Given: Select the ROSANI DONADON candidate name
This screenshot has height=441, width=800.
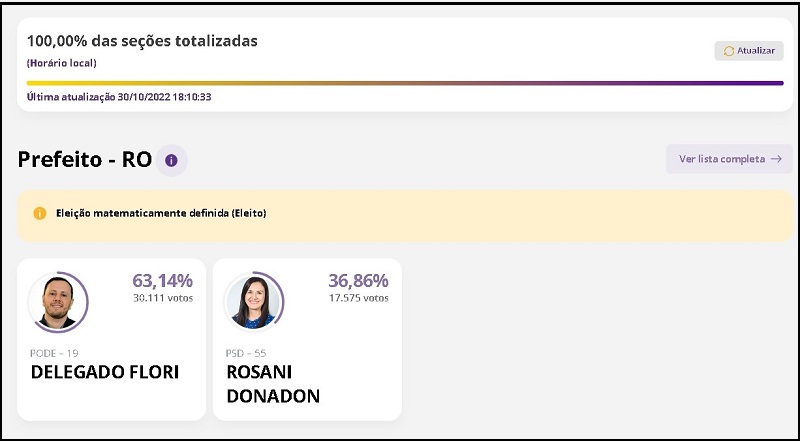Looking at the screenshot, I should [272, 384].
